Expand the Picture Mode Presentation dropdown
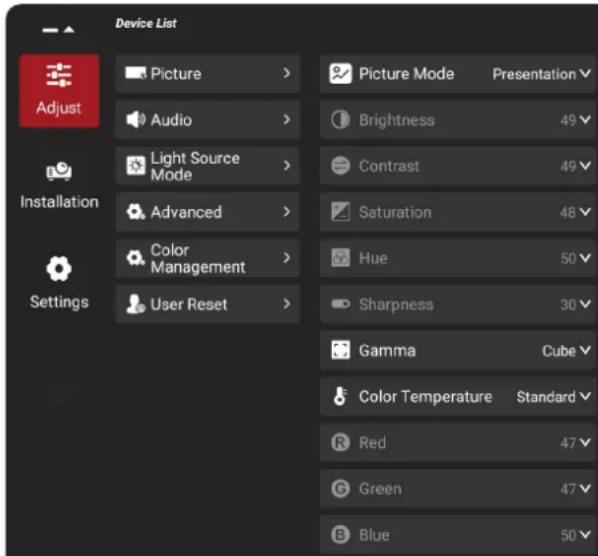The image size is (598, 556). 542,74
